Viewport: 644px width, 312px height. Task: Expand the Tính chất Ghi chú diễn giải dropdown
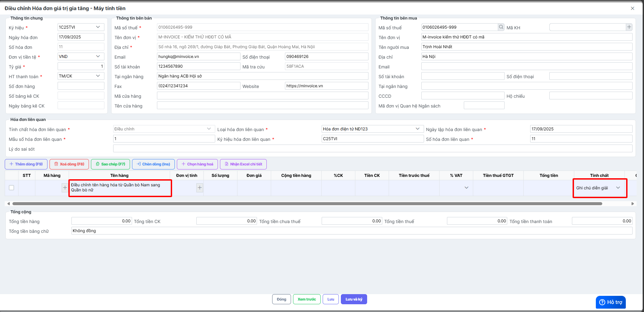point(618,188)
